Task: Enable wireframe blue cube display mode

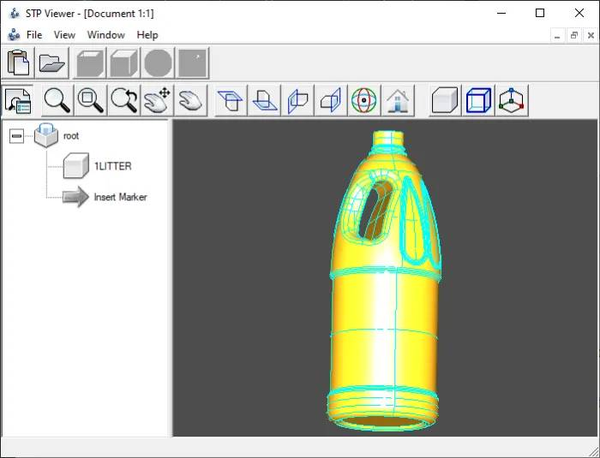Action: [x=478, y=101]
